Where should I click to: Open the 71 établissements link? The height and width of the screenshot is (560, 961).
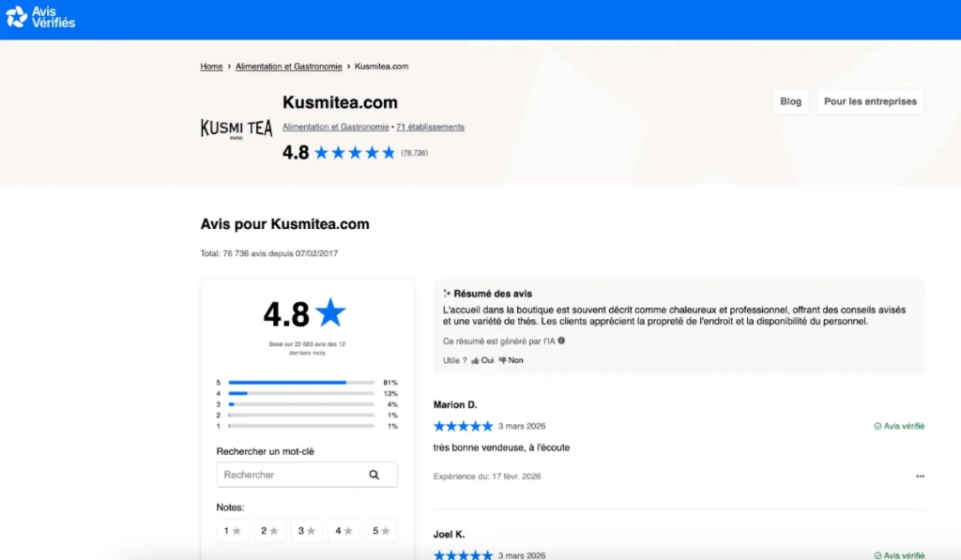tap(430, 127)
